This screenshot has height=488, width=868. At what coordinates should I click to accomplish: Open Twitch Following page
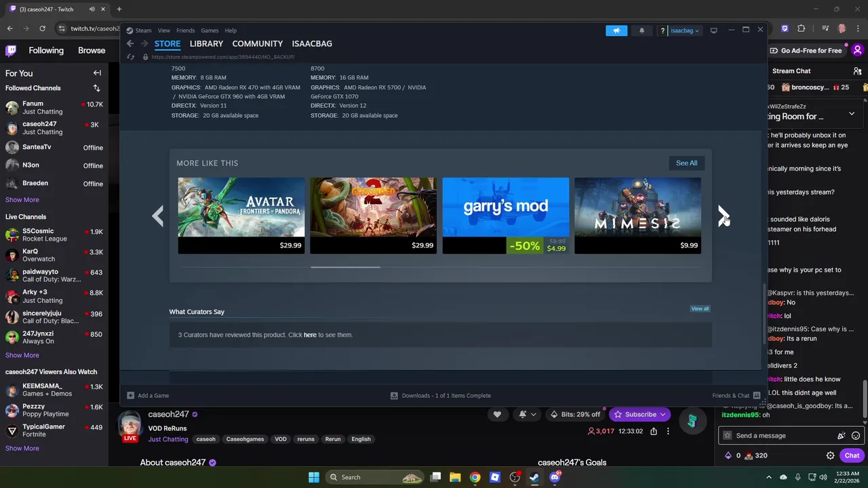(x=46, y=50)
